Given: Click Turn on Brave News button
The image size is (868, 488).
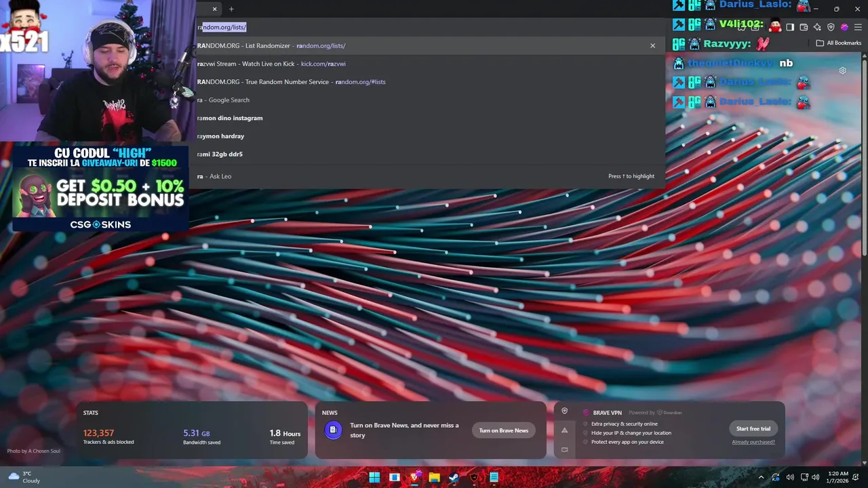Looking at the screenshot, I should [504, 430].
